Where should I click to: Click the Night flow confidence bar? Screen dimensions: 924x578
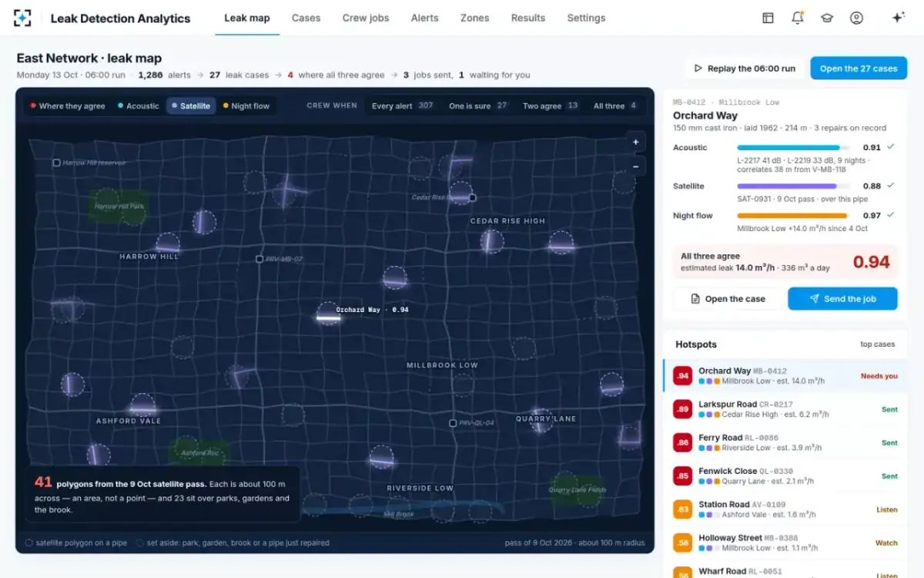pyautogui.click(x=793, y=216)
